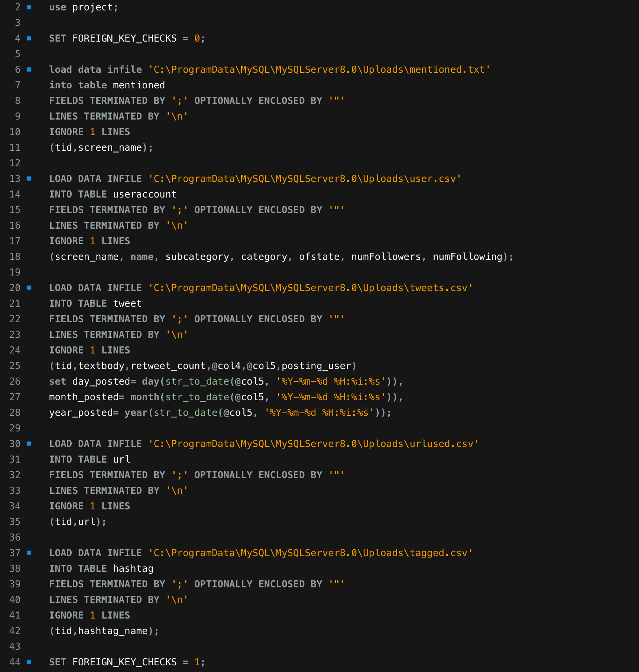Place cursor in the tweets.csv path string
The width and height of the screenshot is (639, 672).
(310, 288)
